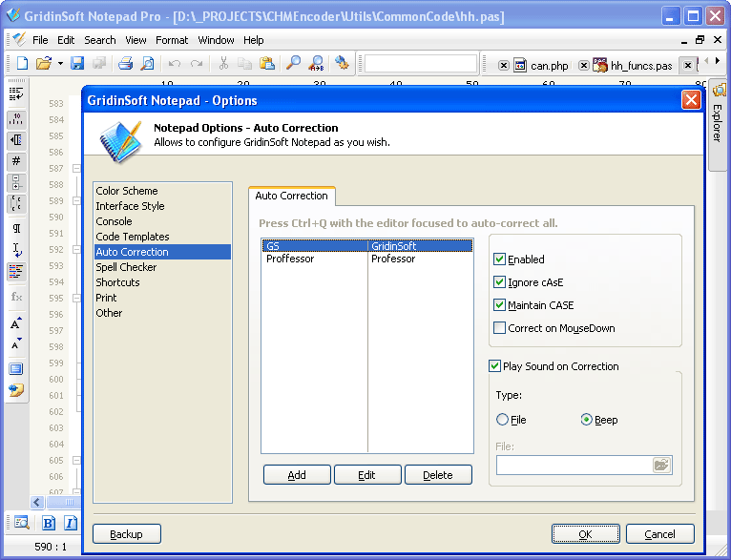Image resolution: width=731 pixels, height=560 pixels.
Task: Switch to the hh_funcs.pas document tab
Action: (x=633, y=65)
